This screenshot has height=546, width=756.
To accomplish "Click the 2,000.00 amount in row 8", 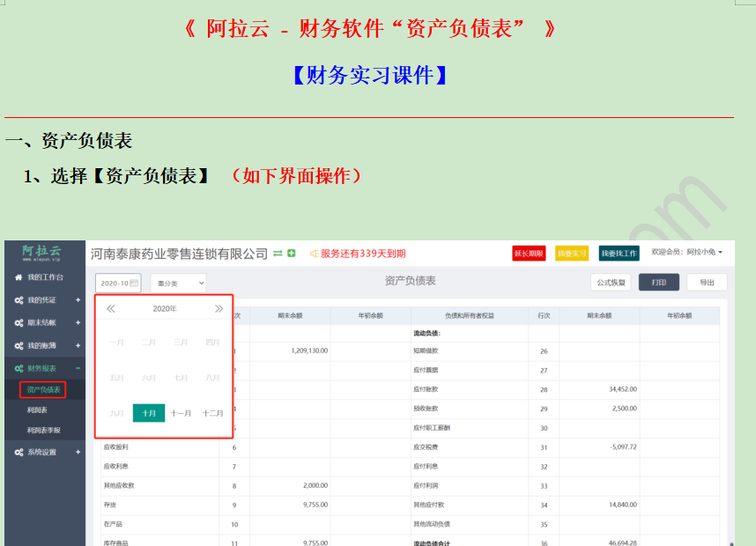I will coord(315,485).
